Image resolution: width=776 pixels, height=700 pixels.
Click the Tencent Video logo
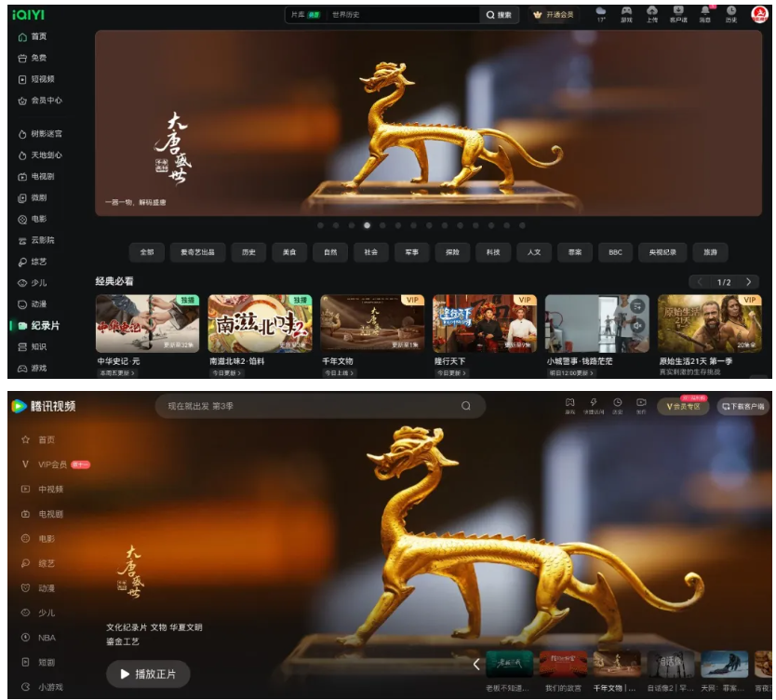pyautogui.click(x=44, y=406)
